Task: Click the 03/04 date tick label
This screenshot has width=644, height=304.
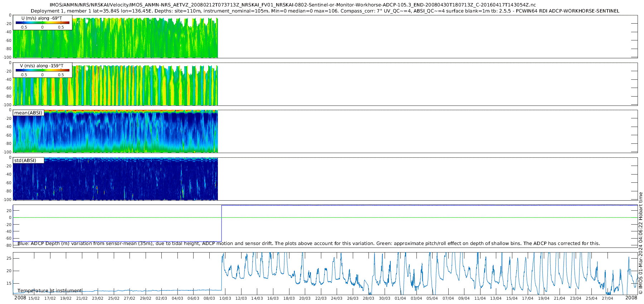Action: point(416,298)
